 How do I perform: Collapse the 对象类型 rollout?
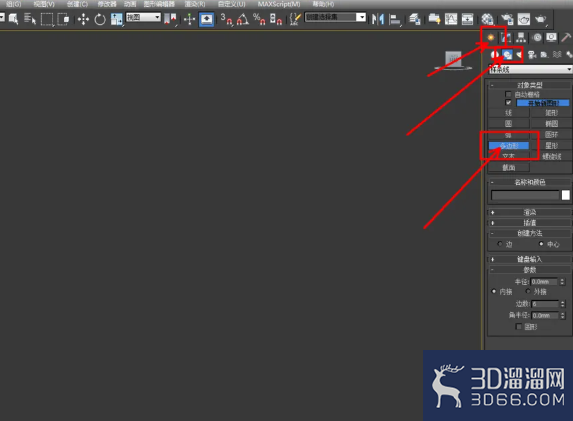[x=530, y=85]
